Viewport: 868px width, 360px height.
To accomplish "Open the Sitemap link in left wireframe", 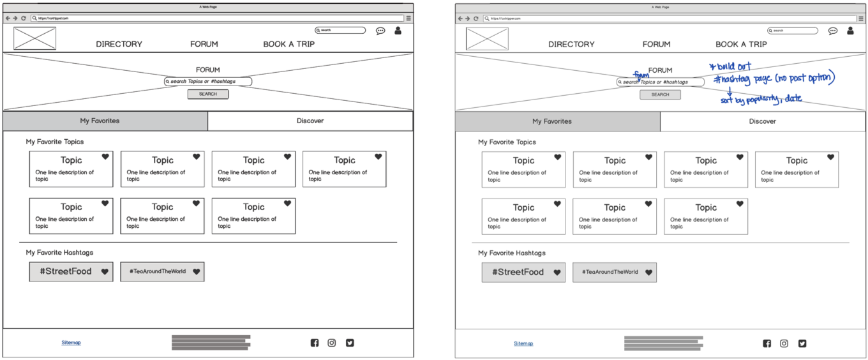I will (71, 343).
